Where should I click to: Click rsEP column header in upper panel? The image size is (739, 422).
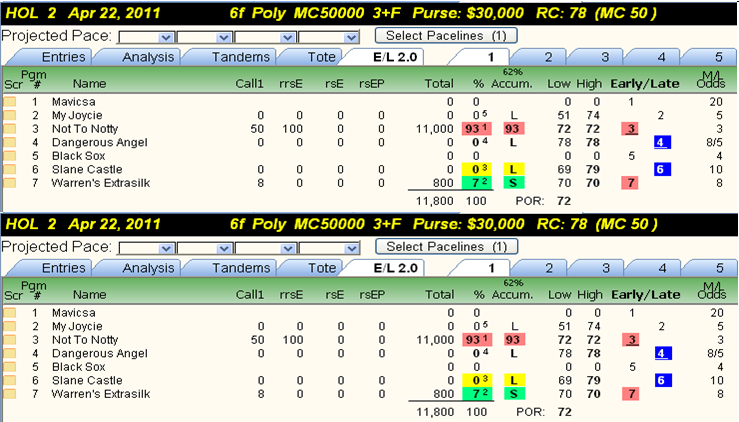click(371, 84)
